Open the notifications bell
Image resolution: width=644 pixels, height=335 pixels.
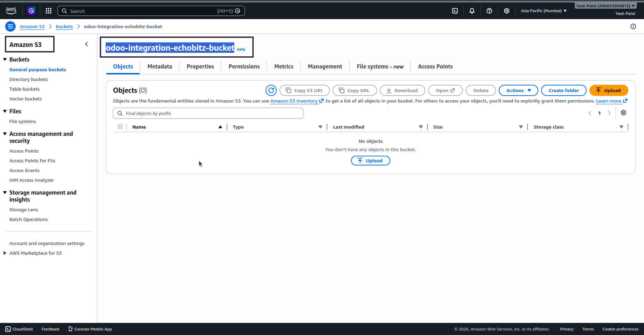pyautogui.click(x=472, y=11)
